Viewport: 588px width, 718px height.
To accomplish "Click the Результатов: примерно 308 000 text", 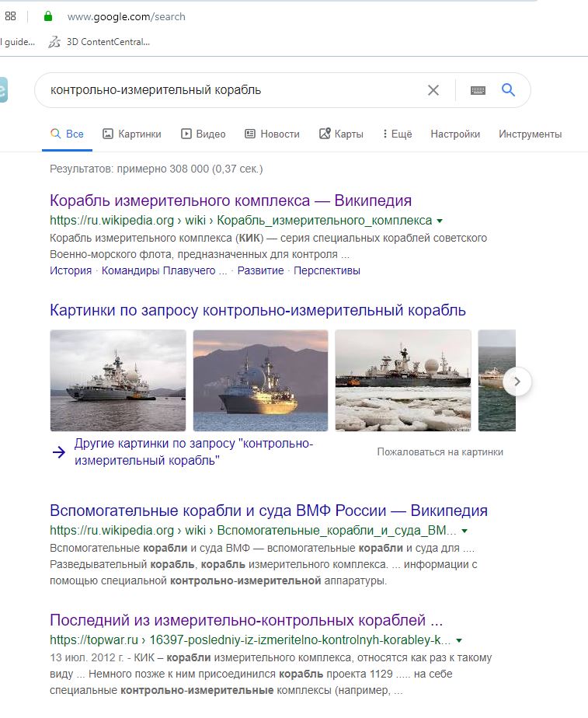I will tap(156, 169).
